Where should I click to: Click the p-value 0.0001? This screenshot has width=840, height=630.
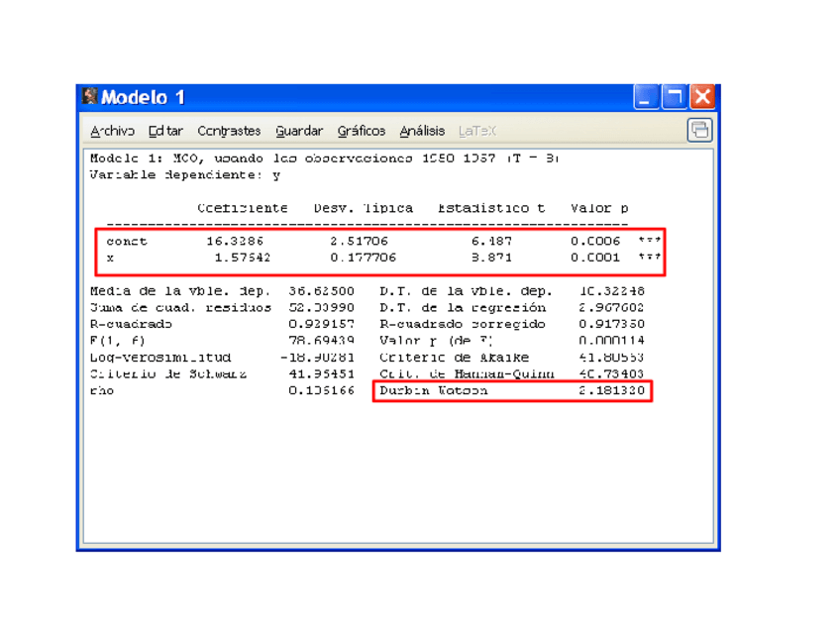coord(595,259)
